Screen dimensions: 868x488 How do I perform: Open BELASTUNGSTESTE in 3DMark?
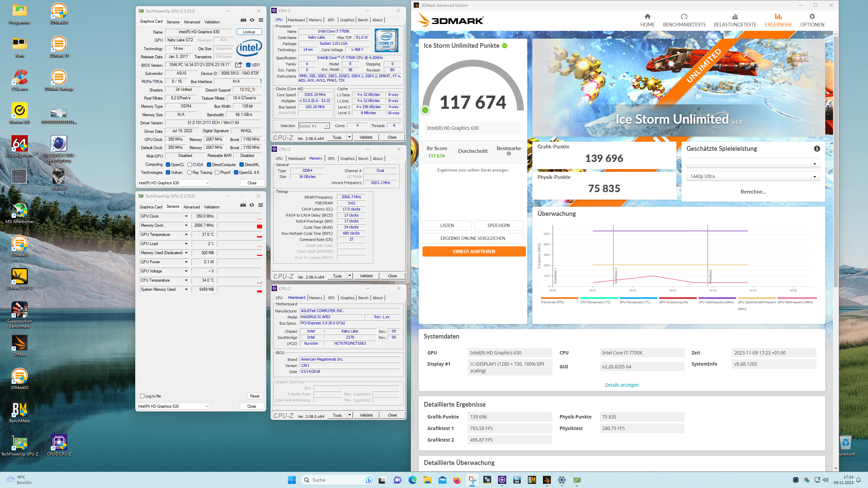coord(735,20)
